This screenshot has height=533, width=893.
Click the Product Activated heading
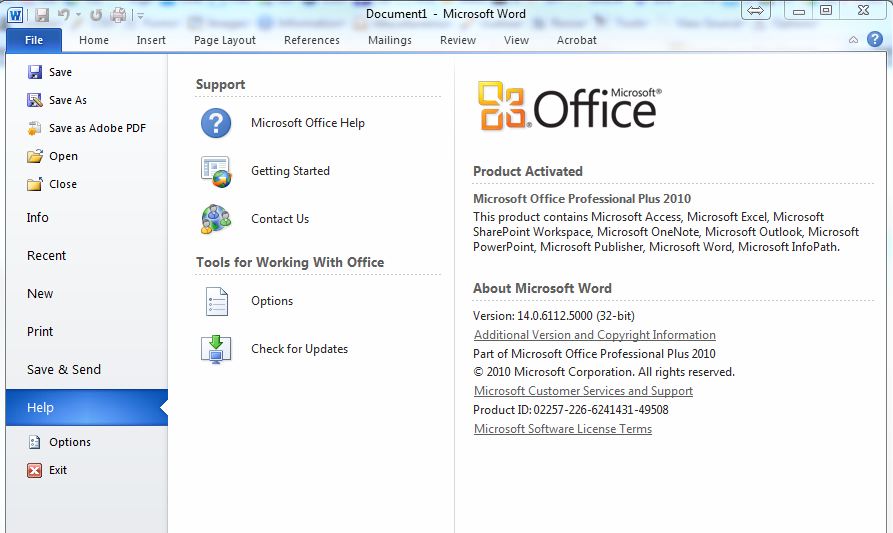[x=528, y=171]
